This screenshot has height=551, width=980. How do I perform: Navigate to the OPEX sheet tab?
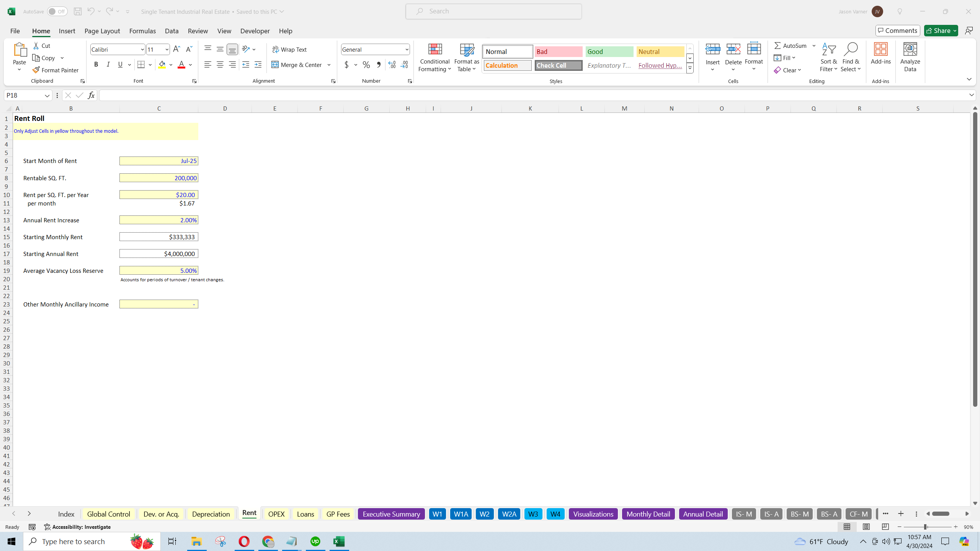[x=276, y=514]
